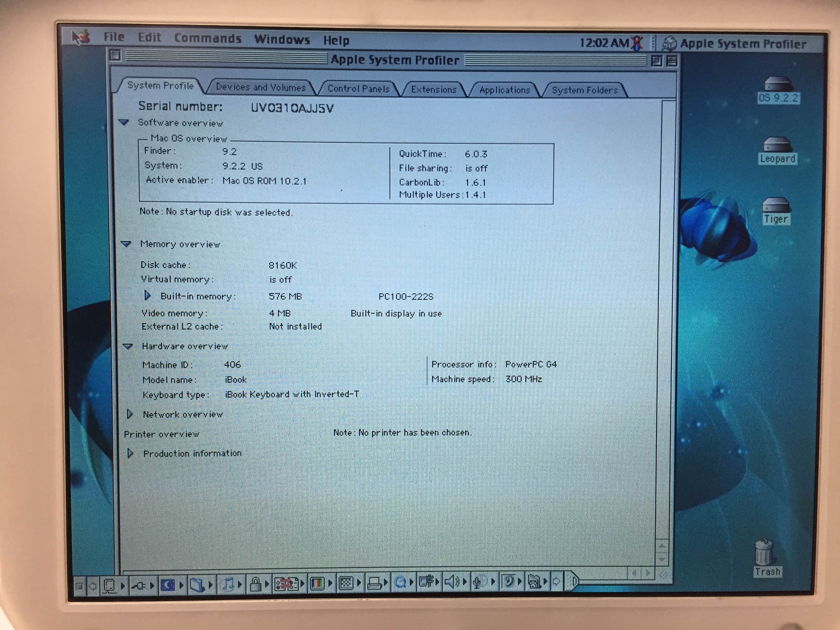
Task: Switch to the Extensions tab
Action: tap(434, 90)
